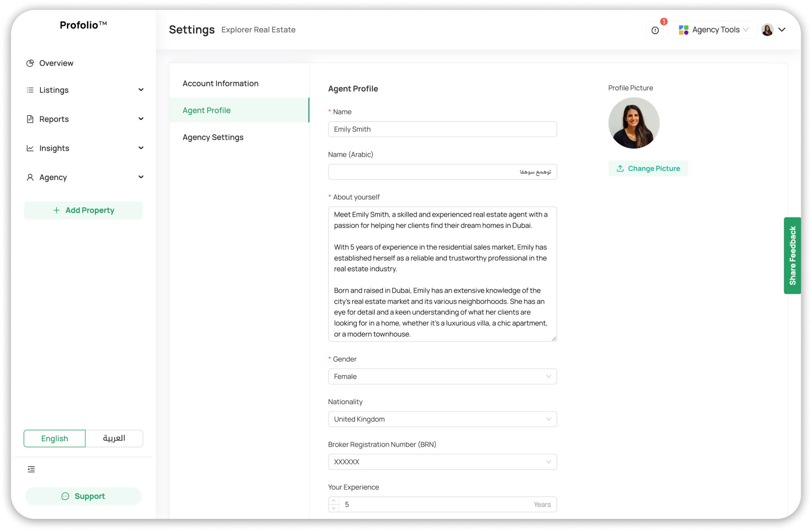Image resolution: width=812 pixels, height=531 pixels.
Task: Expand the Agency Tools menu
Action: coord(712,29)
